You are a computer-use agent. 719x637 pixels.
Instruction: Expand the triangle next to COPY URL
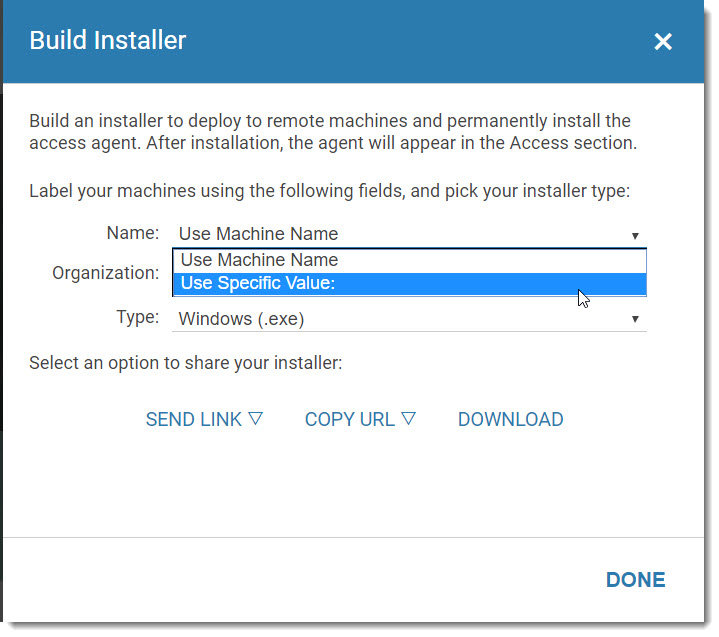tap(408, 419)
